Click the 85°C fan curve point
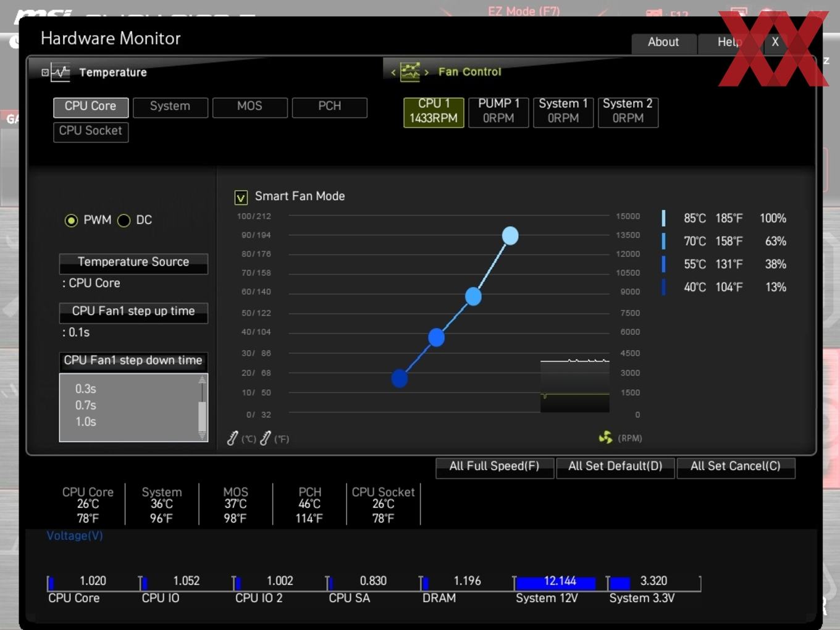Screen dimensions: 840x630 (510, 235)
